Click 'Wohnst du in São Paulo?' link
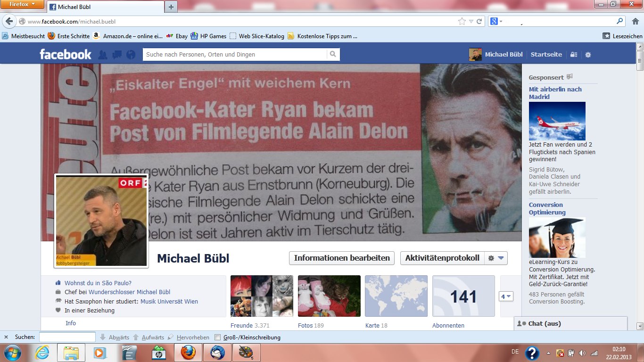The width and height of the screenshot is (644, 362). (x=98, y=283)
